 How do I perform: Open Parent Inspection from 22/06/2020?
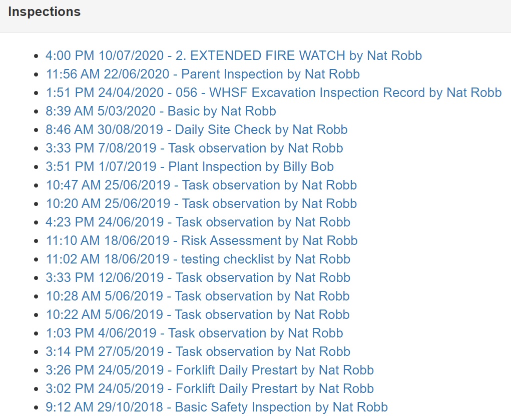(x=203, y=74)
